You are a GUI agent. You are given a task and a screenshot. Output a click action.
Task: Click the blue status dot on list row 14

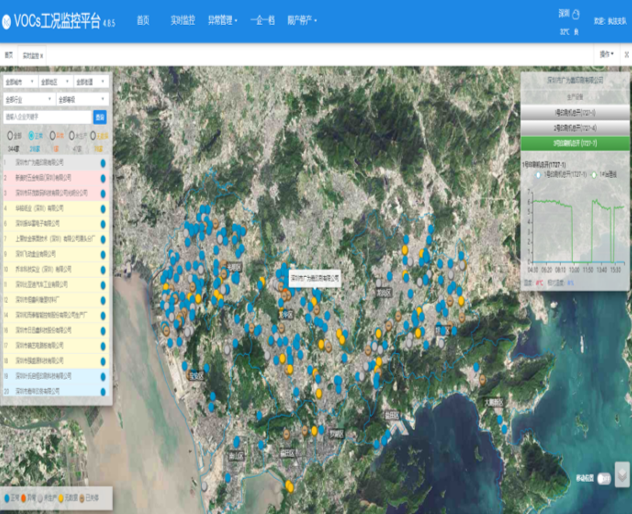[103, 316]
